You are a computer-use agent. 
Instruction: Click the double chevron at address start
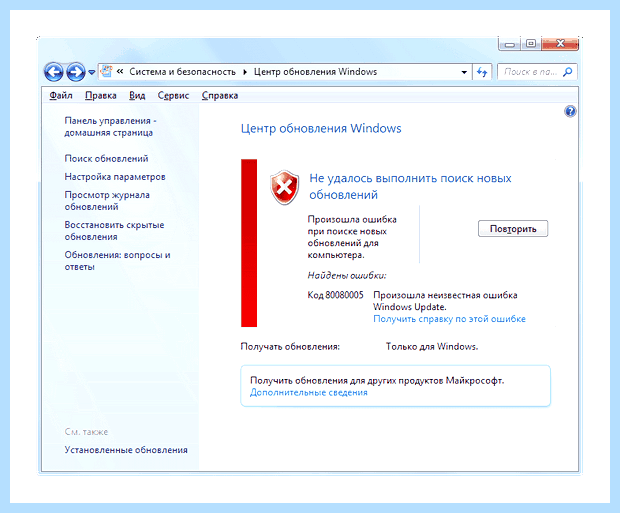click(120, 72)
